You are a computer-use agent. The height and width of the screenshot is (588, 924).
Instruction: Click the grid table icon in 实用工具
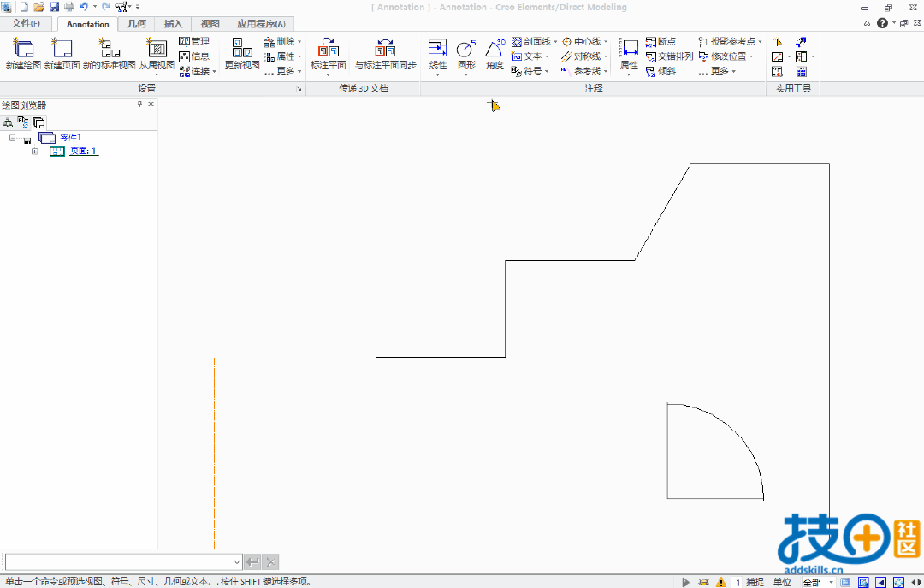point(802,72)
